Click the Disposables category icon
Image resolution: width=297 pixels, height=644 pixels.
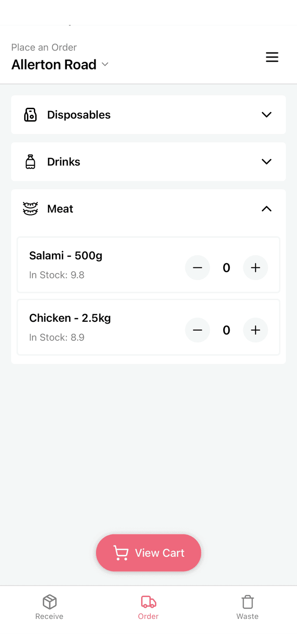coord(30,115)
